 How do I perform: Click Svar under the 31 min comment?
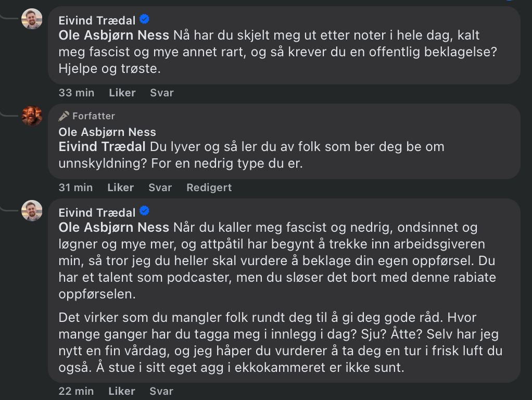[160, 187]
